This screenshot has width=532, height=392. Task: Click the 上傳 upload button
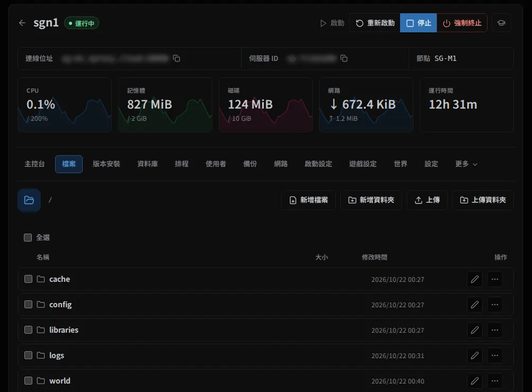pyautogui.click(x=427, y=200)
